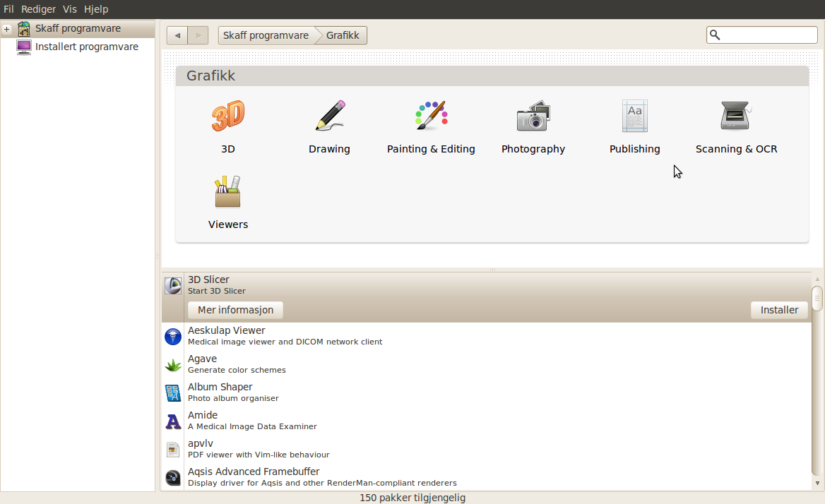The height and width of the screenshot is (504, 825).
Task: Open the Fil menu
Action: click(8, 9)
